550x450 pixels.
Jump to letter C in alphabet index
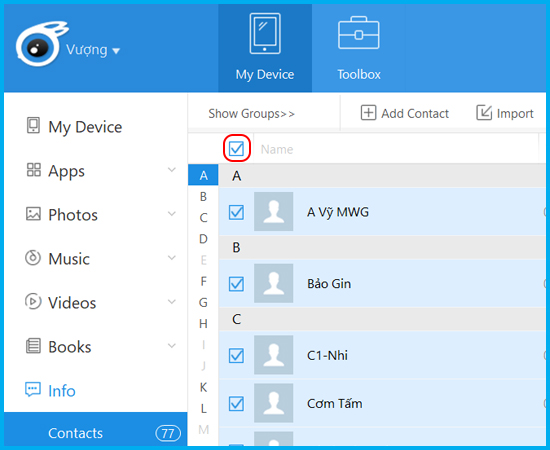(x=203, y=217)
